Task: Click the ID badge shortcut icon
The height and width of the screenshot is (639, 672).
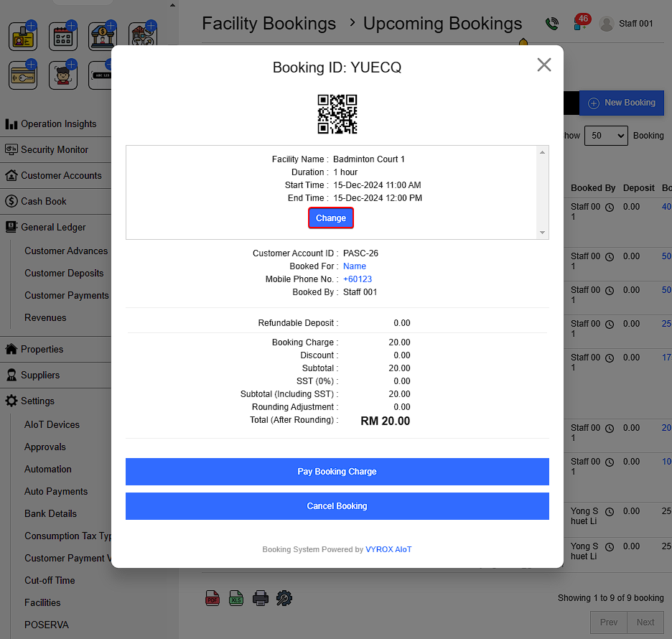Action: coord(23,36)
